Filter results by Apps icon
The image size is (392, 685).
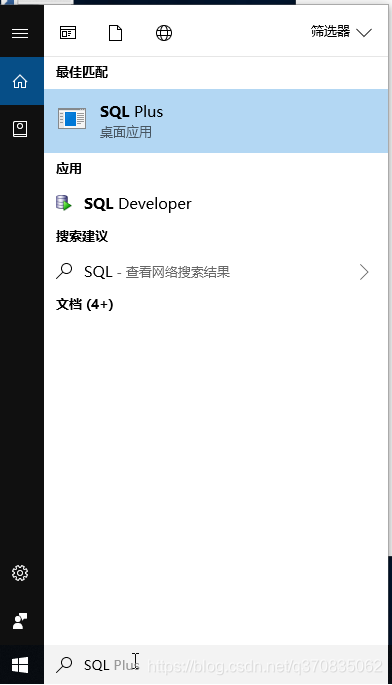(68, 33)
